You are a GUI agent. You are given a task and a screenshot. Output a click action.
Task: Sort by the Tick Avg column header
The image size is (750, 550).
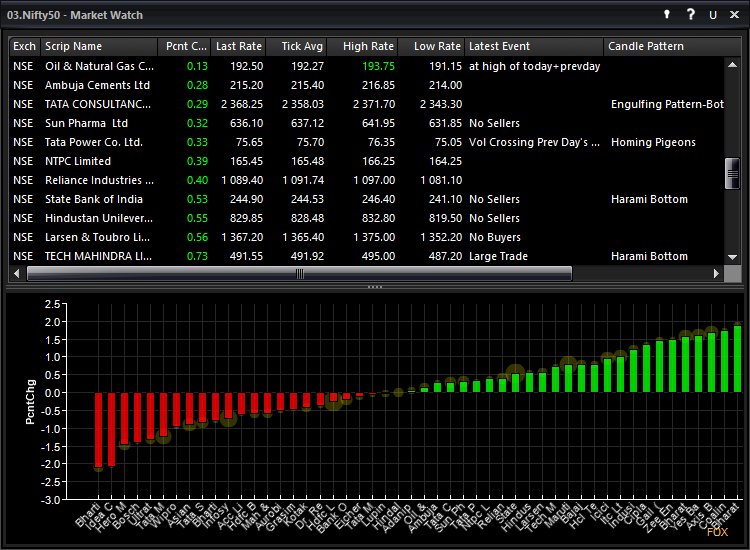tap(297, 46)
